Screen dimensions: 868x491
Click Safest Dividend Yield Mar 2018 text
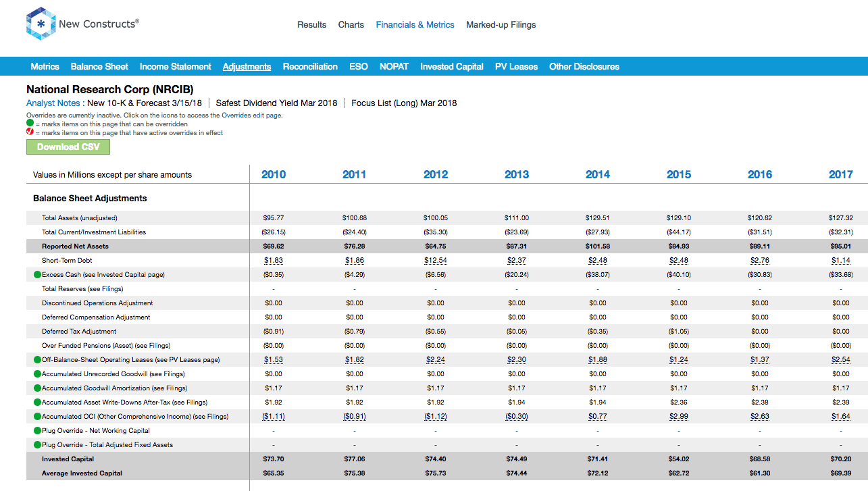coord(276,103)
